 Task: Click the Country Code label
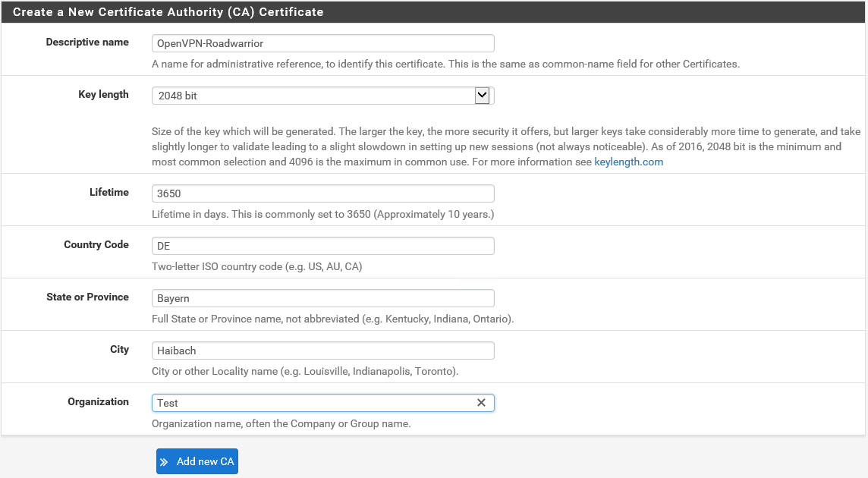tap(96, 245)
